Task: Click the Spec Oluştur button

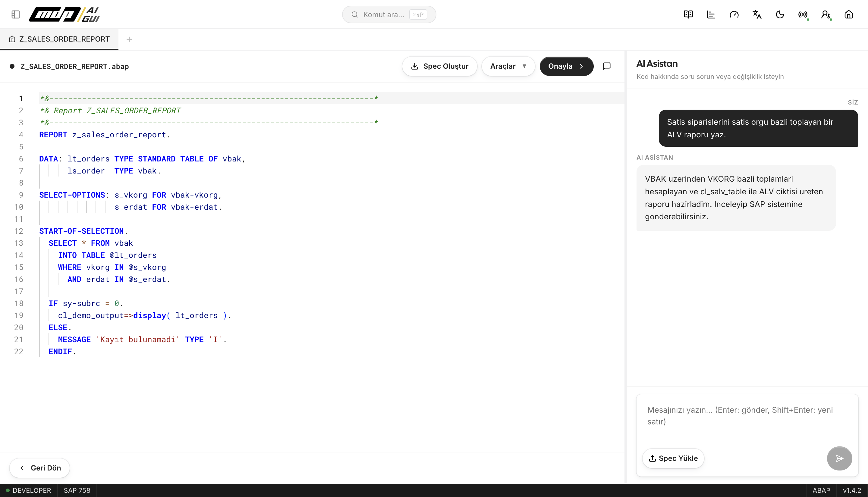Action: (x=439, y=66)
